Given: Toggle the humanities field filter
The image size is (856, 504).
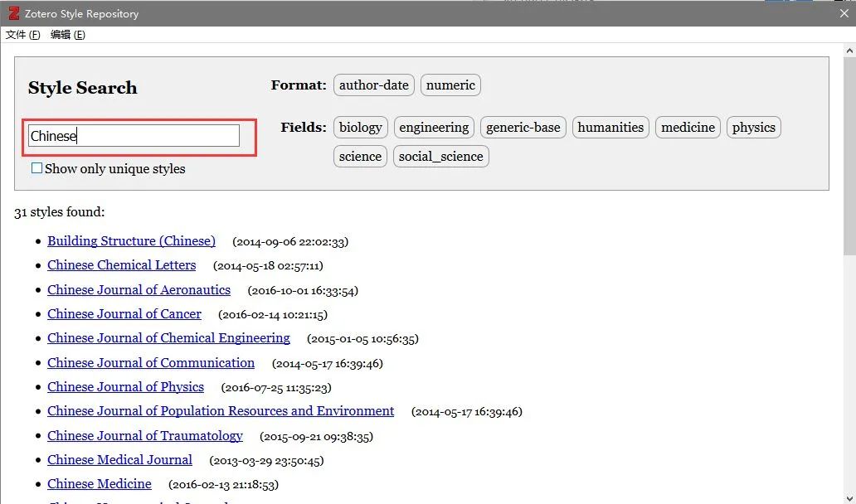Looking at the screenshot, I should [x=610, y=127].
